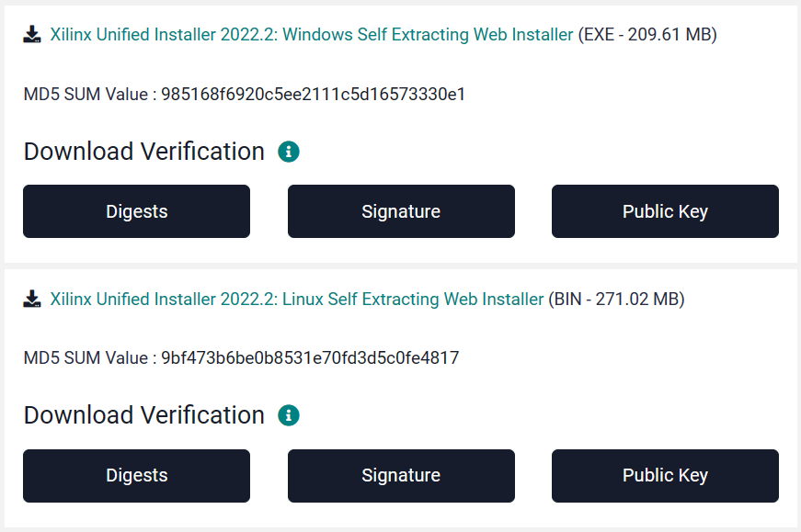
Task: Open the info tooltip beside Linux Download Verification
Action: [x=289, y=414]
